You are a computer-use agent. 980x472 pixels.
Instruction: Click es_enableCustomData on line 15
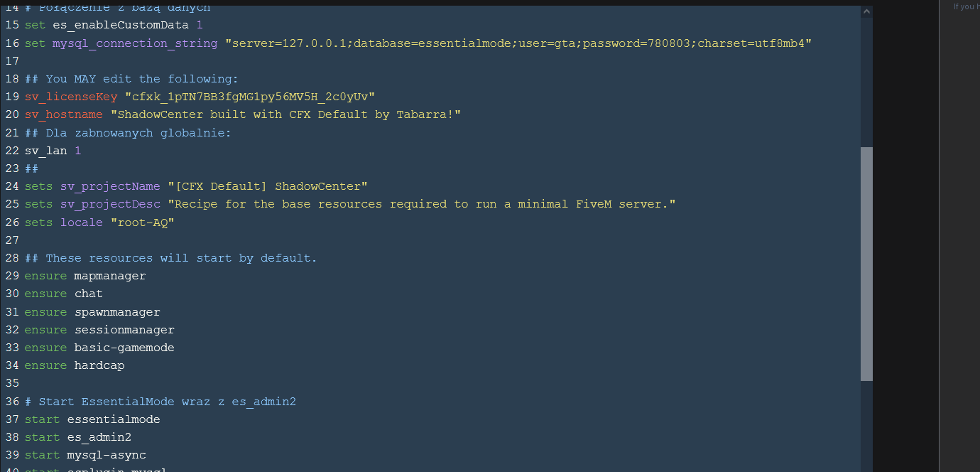pos(120,25)
